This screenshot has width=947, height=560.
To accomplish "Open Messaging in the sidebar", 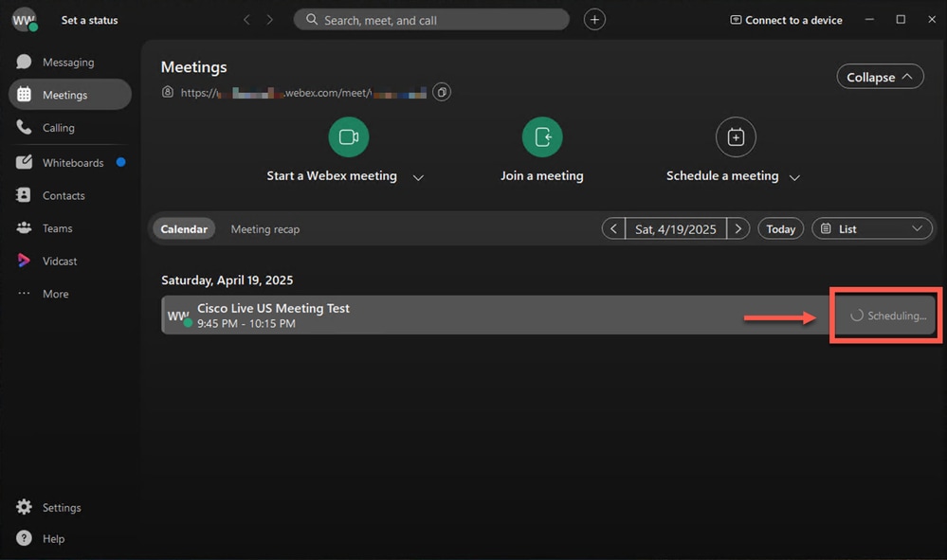I will (69, 63).
